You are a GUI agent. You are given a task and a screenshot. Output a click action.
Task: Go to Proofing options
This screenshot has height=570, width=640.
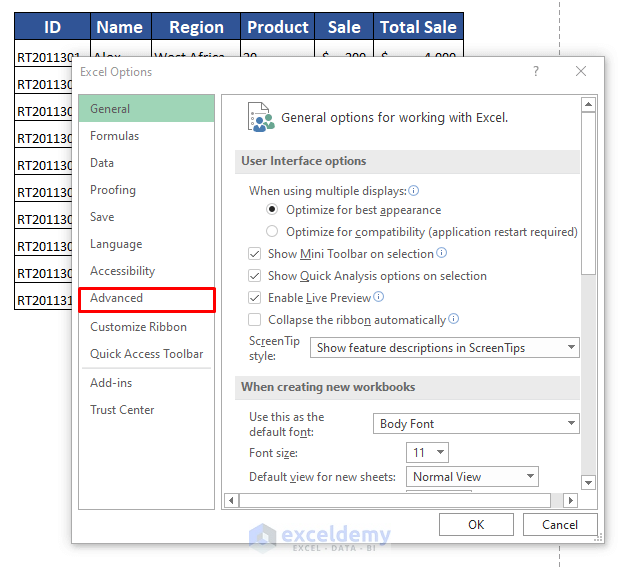(147, 189)
